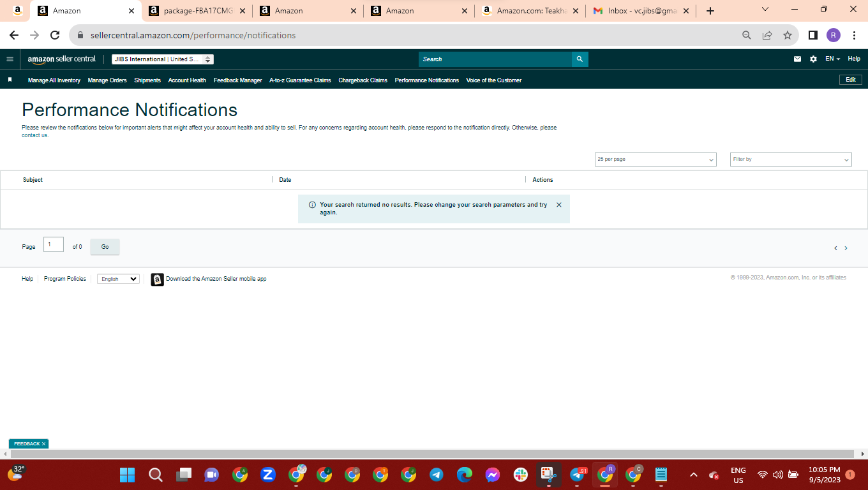Click the browser address bar URL
Screen dimensions: 868x490
tap(193, 35)
